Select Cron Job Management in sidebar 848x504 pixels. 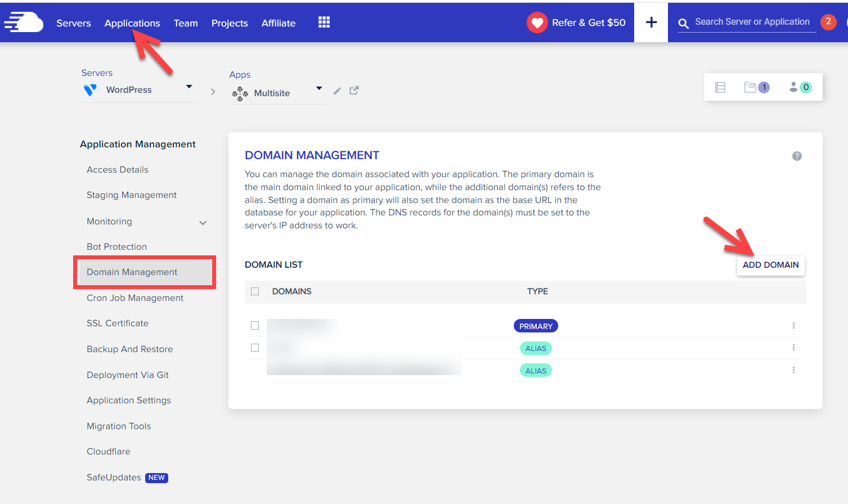135,298
